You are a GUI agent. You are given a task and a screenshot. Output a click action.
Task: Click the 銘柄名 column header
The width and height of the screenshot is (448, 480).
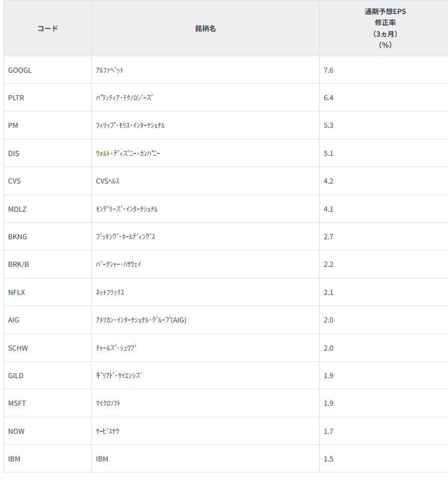[205, 29]
